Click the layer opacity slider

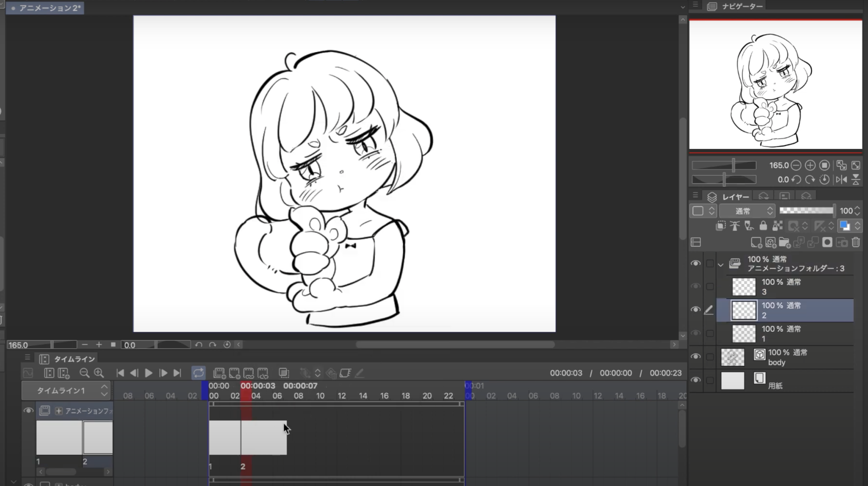point(807,211)
